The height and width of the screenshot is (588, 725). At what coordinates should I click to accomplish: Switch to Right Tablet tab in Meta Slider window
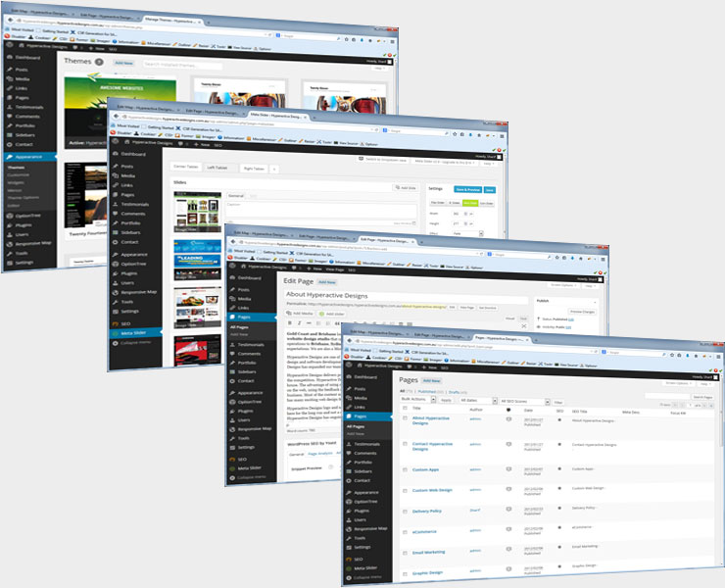[x=254, y=169]
